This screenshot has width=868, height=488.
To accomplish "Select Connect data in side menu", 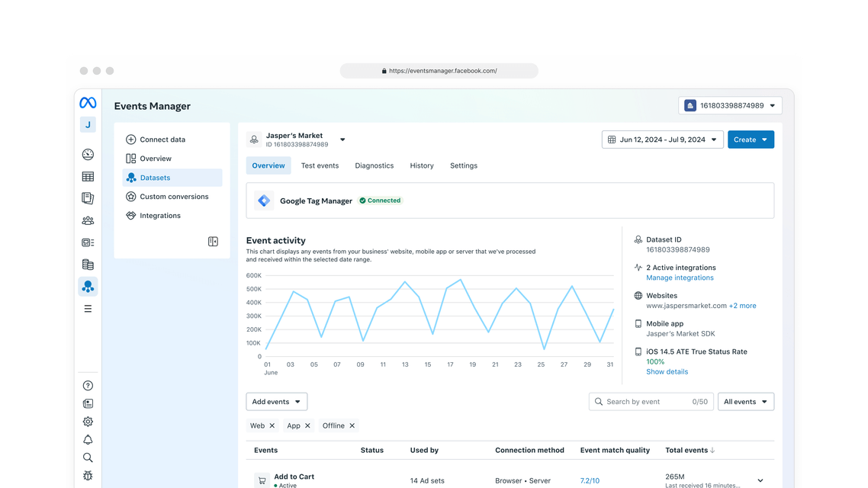I will point(172,140).
